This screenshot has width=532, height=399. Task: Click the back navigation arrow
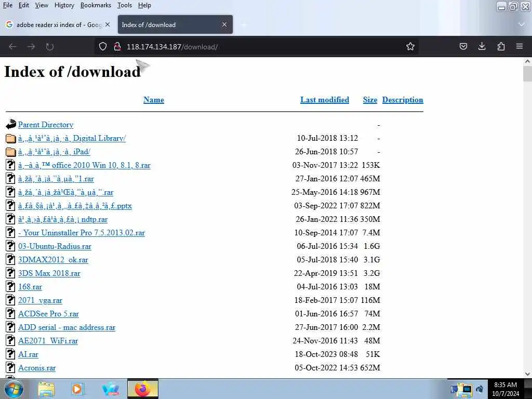pos(12,46)
